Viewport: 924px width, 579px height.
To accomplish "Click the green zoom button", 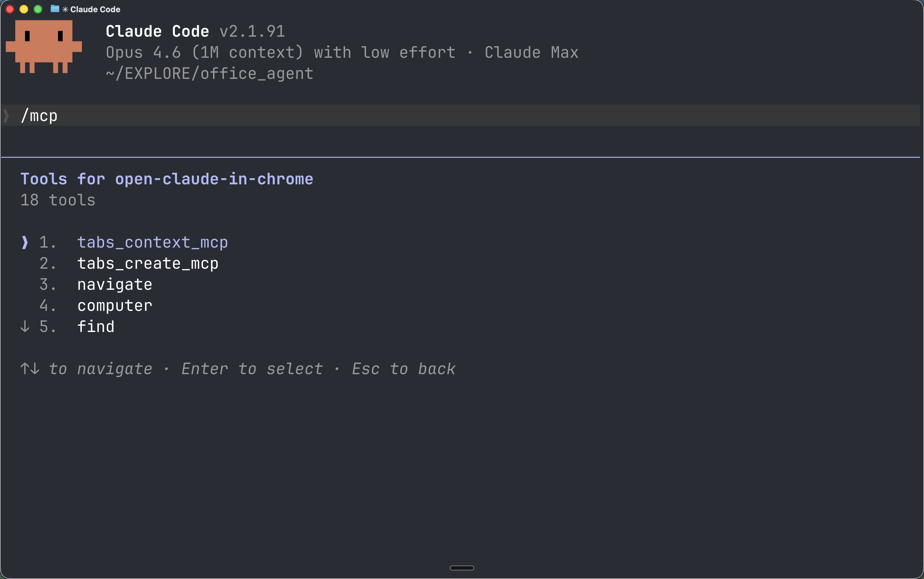I will pos(38,9).
